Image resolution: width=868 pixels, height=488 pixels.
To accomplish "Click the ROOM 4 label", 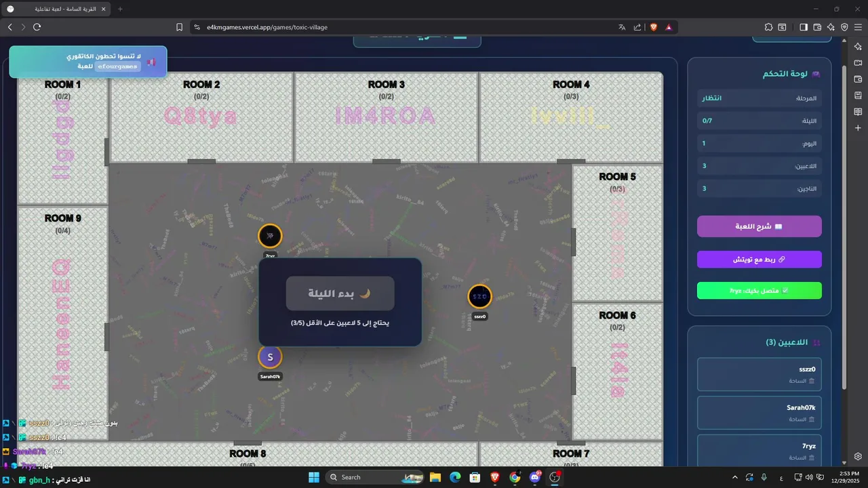I will tap(571, 85).
